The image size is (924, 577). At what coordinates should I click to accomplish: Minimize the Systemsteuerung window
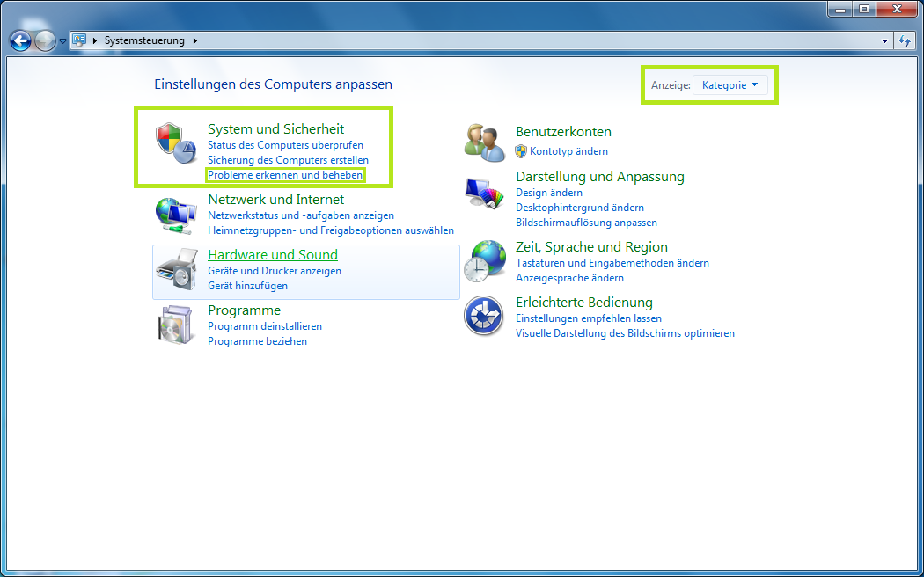(x=840, y=9)
